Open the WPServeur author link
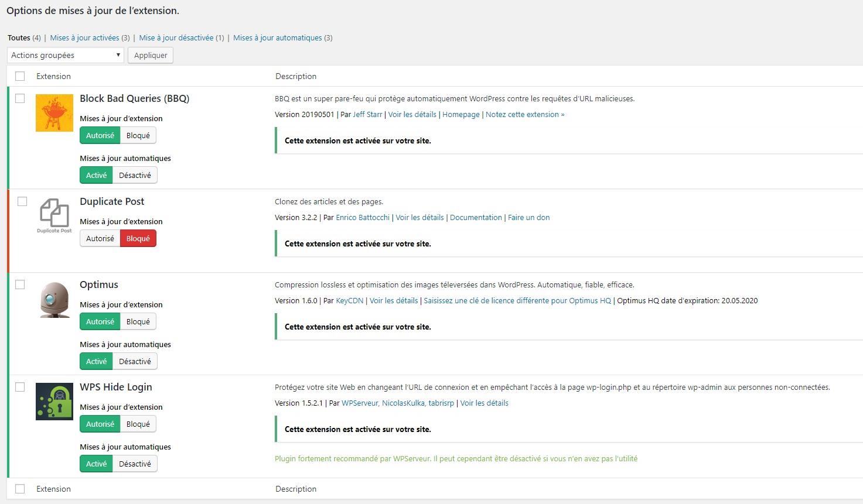This screenshot has height=504, width=863. coord(360,403)
